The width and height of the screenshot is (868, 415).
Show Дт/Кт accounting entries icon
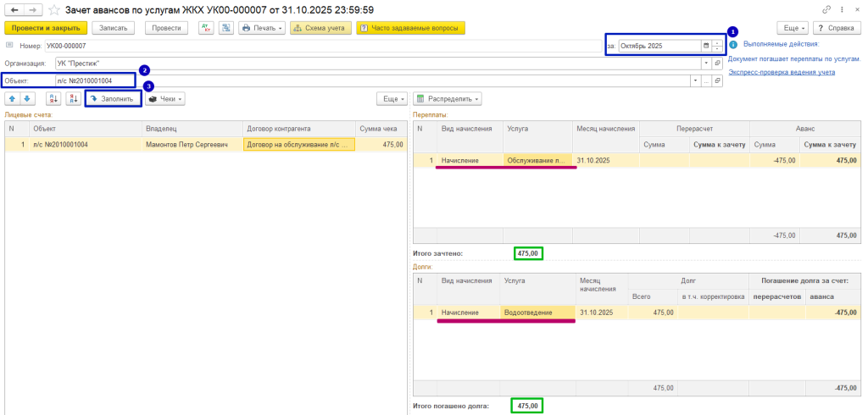click(x=206, y=28)
